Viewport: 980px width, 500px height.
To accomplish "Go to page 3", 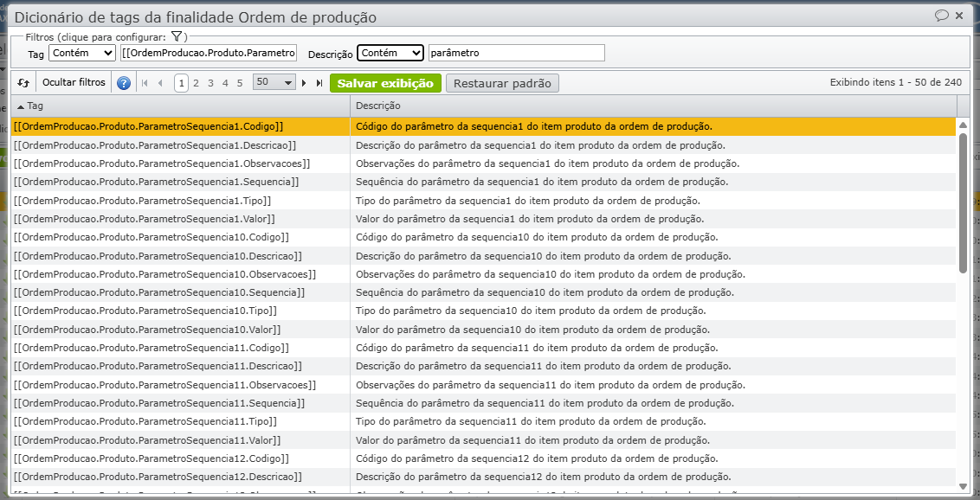I will (x=210, y=83).
